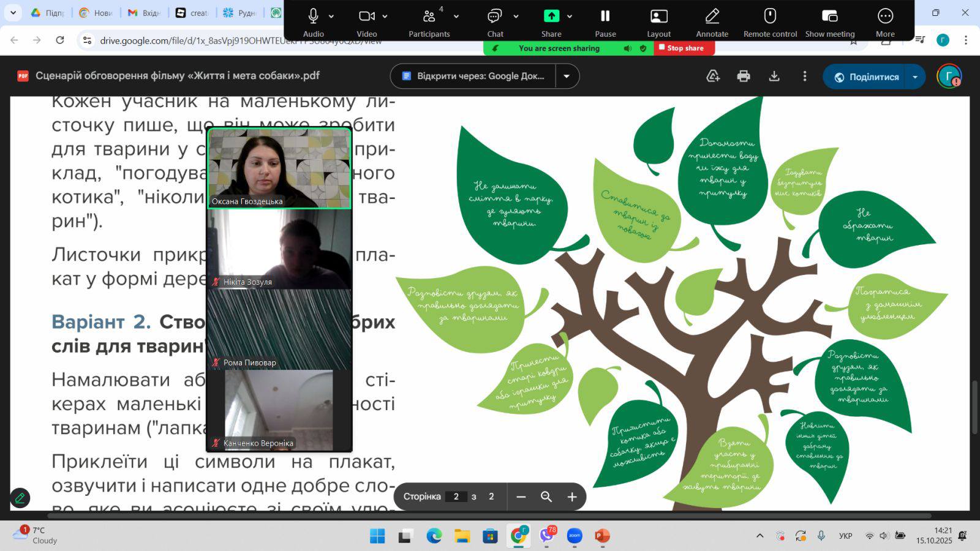Click the Поділитися share button

(865, 77)
